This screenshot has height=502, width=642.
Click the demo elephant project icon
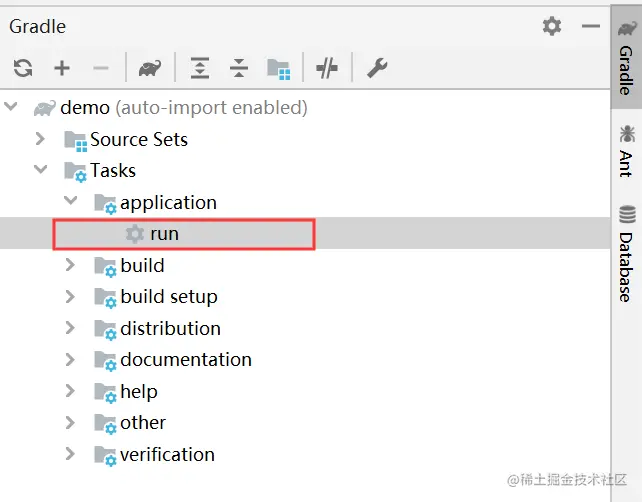pos(44,108)
